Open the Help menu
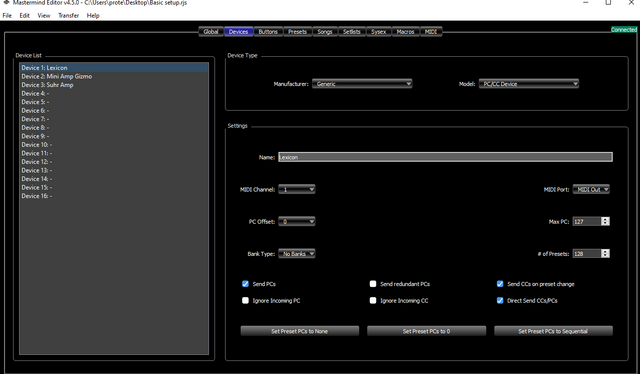The height and width of the screenshot is (374, 640). click(93, 16)
